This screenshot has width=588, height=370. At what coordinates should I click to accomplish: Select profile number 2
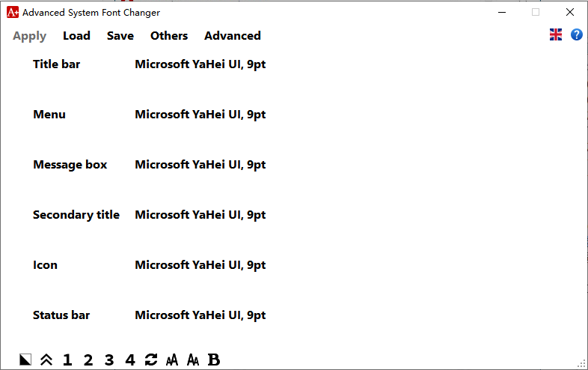[88, 360]
